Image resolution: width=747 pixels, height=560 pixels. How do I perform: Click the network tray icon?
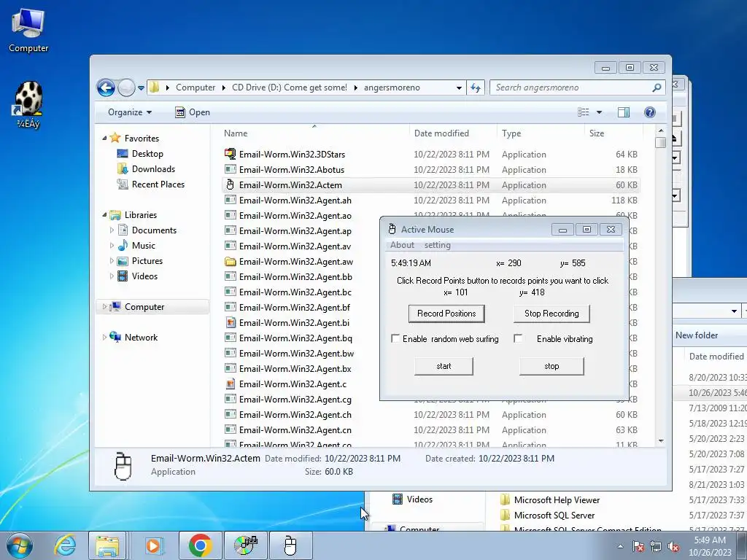(x=656, y=547)
